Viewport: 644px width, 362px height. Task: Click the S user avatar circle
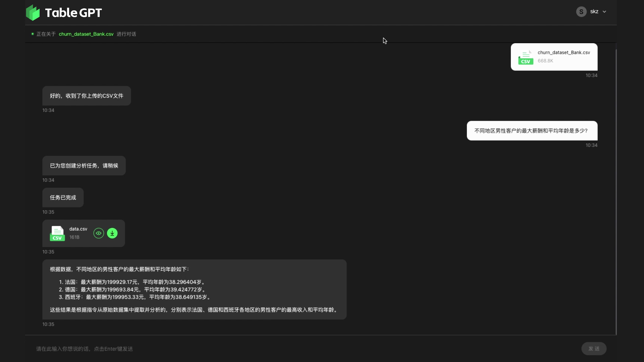point(581,12)
